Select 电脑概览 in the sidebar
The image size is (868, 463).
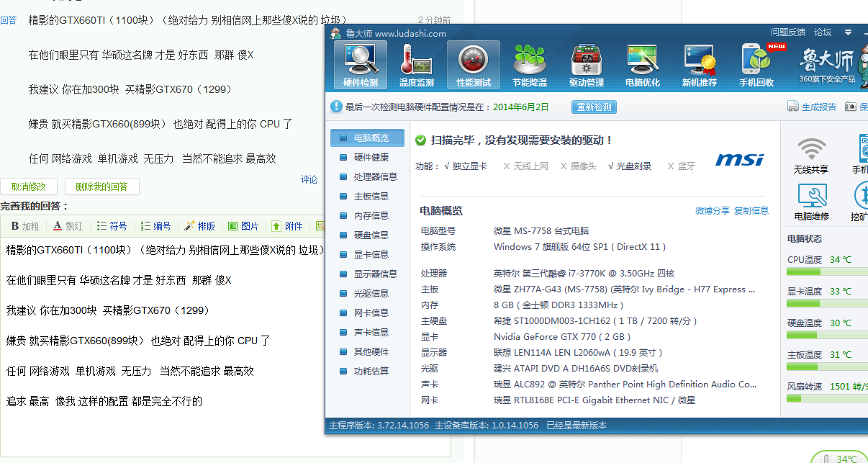click(x=367, y=138)
